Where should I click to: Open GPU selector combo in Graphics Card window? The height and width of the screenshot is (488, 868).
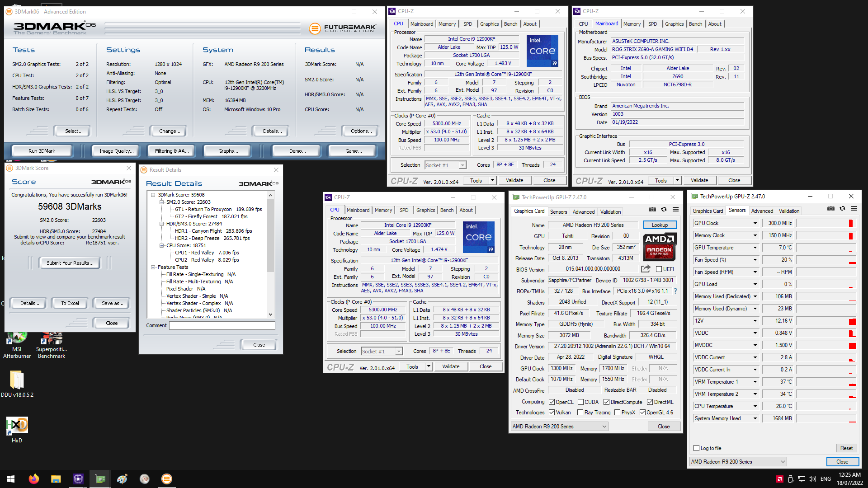[559, 427]
